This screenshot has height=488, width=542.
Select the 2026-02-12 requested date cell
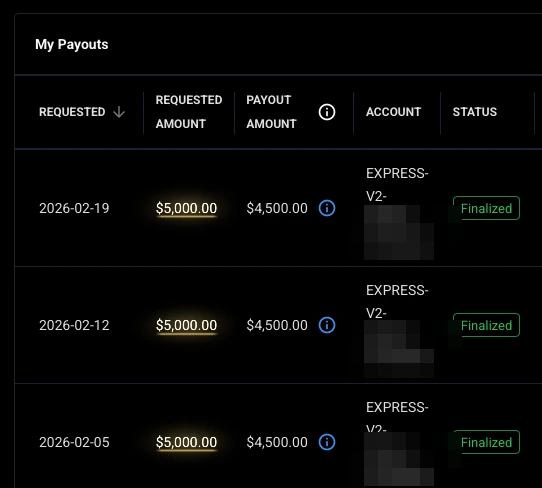click(74, 325)
